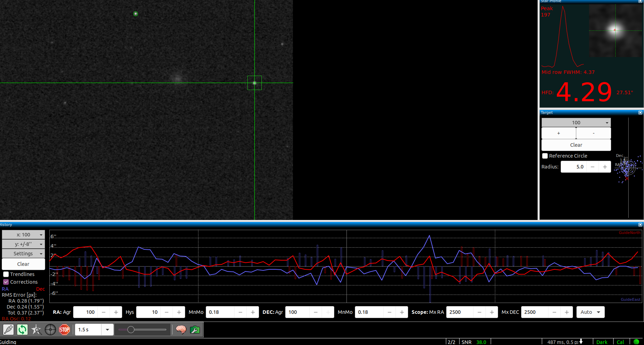Increase RA aggressiveness with plus
Screen dimensions: 644x345
(116, 312)
